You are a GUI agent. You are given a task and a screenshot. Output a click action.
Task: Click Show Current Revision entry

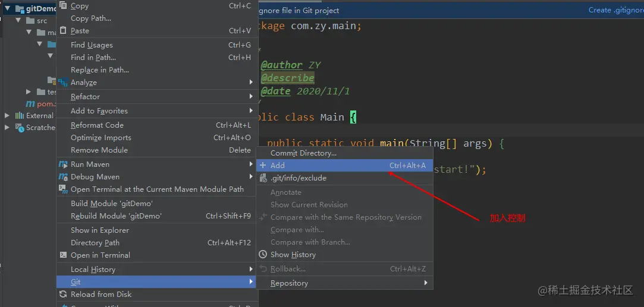pos(344,204)
